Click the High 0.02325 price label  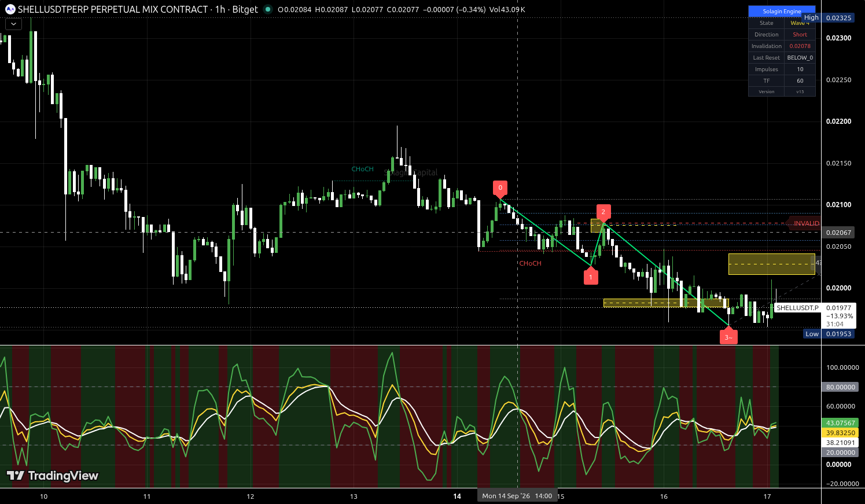click(828, 18)
